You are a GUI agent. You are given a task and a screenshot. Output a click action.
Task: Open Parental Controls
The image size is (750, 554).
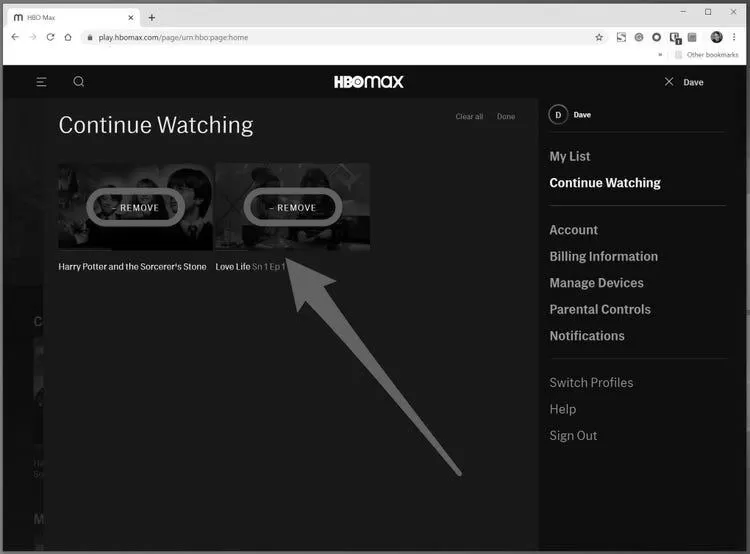(600, 310)
